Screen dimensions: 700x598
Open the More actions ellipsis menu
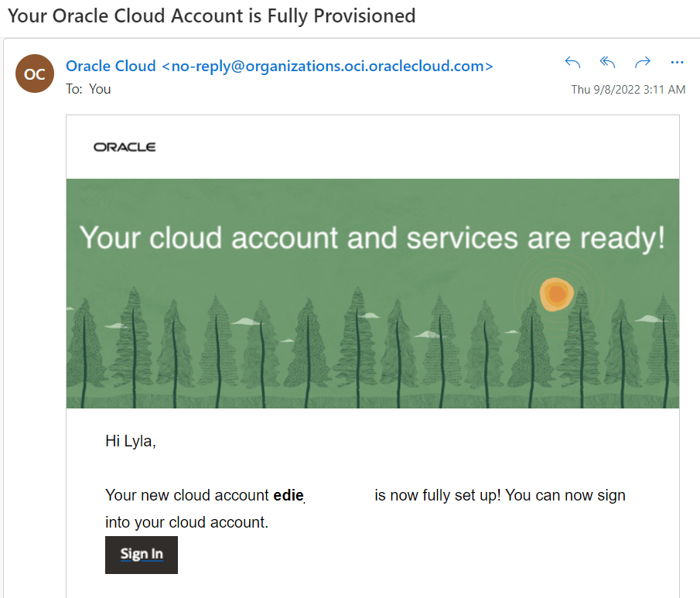[677, 63]
